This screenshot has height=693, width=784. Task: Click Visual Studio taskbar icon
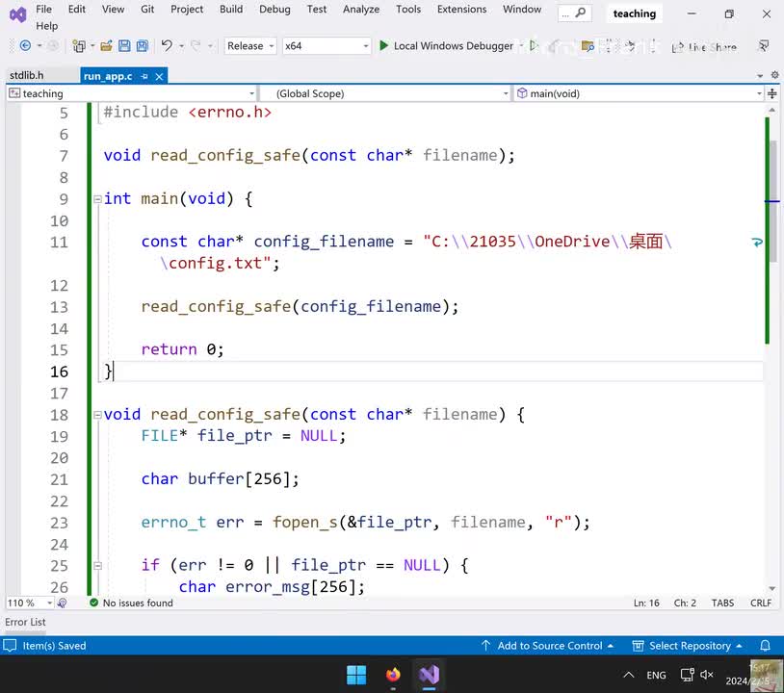pos(429,675)
